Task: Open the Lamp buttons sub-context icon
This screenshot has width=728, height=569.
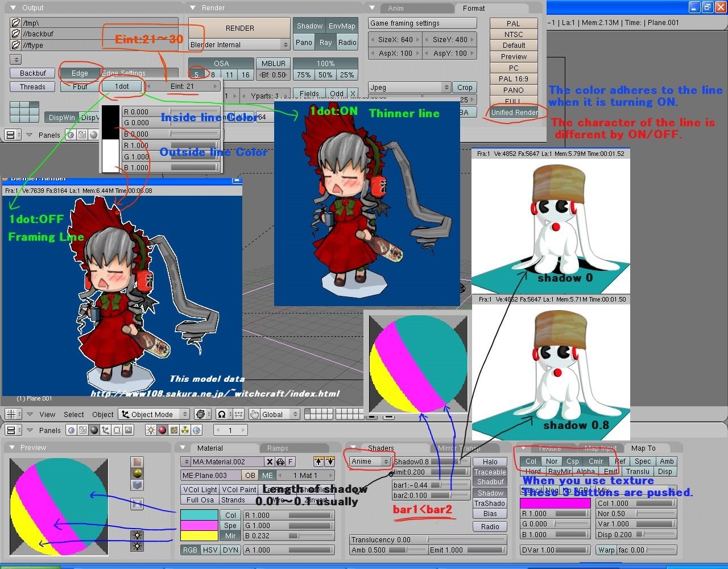Action: tap(151, 430)
